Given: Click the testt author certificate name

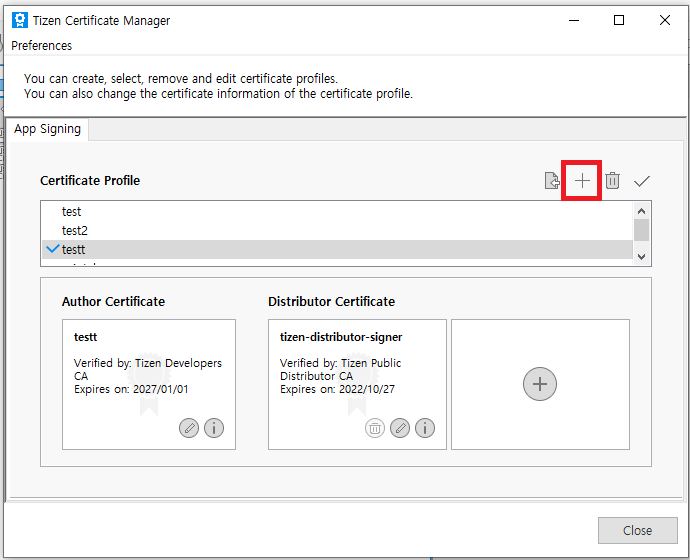Looking at the screenshot, I should tap(85, 337).
